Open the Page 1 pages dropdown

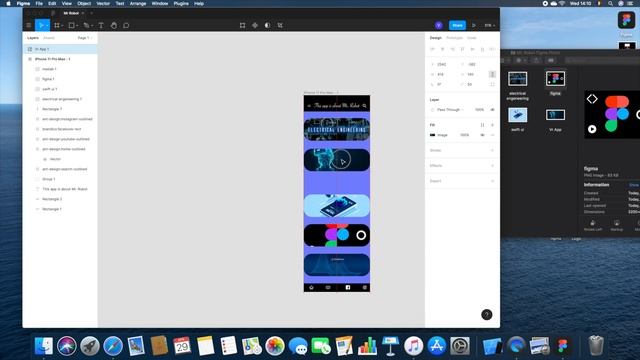pyautogui.click(x=84, y=38)
